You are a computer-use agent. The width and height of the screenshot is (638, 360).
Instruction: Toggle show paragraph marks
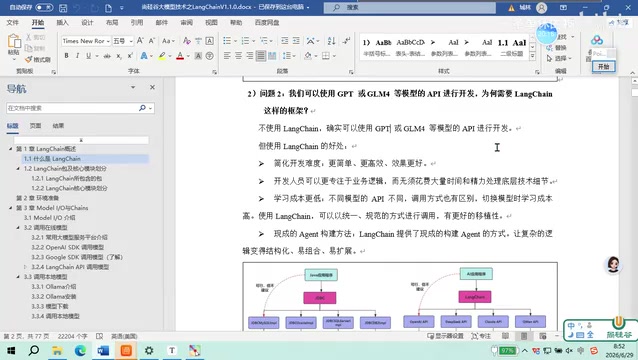click(x=346, y=41)
